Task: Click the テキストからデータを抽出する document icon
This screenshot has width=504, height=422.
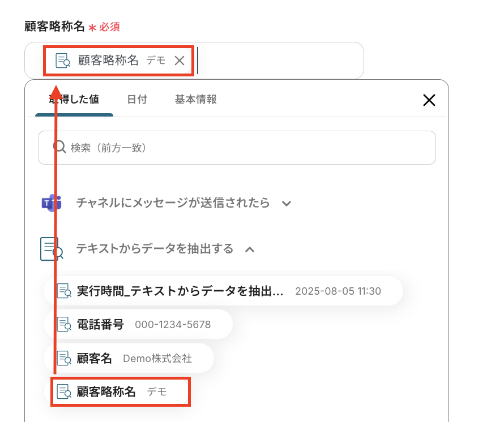Action: click(x=52, y=249)
